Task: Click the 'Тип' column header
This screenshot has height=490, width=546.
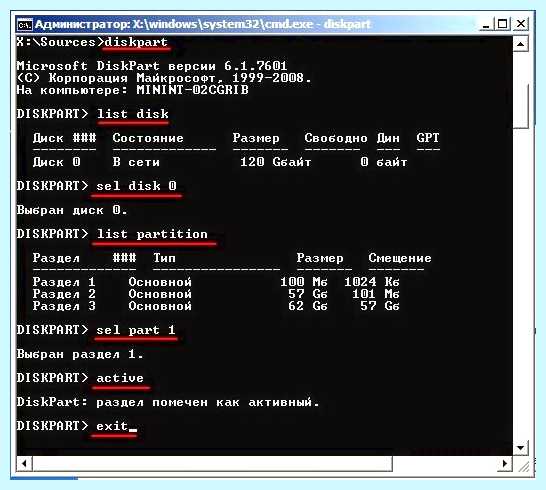Action: coord(164,258)
